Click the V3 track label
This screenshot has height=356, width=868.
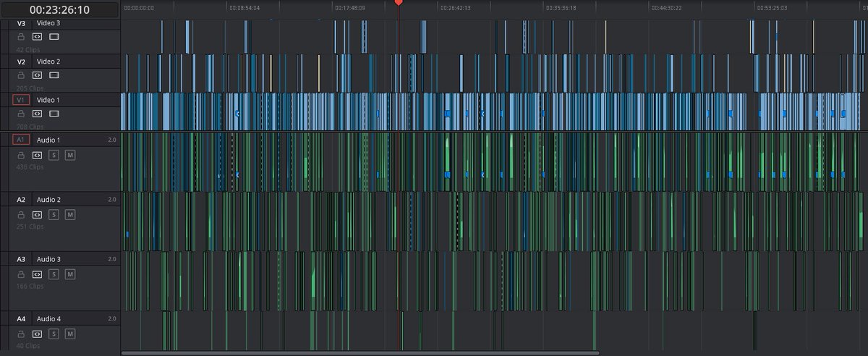[21, 23]
